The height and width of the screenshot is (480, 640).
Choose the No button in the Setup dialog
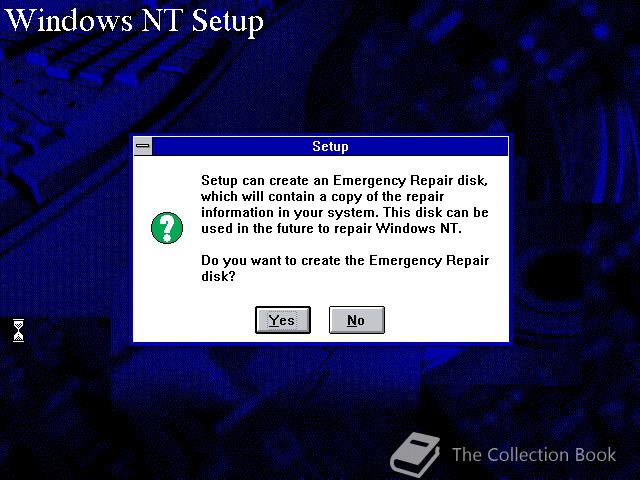coord(357,320)
